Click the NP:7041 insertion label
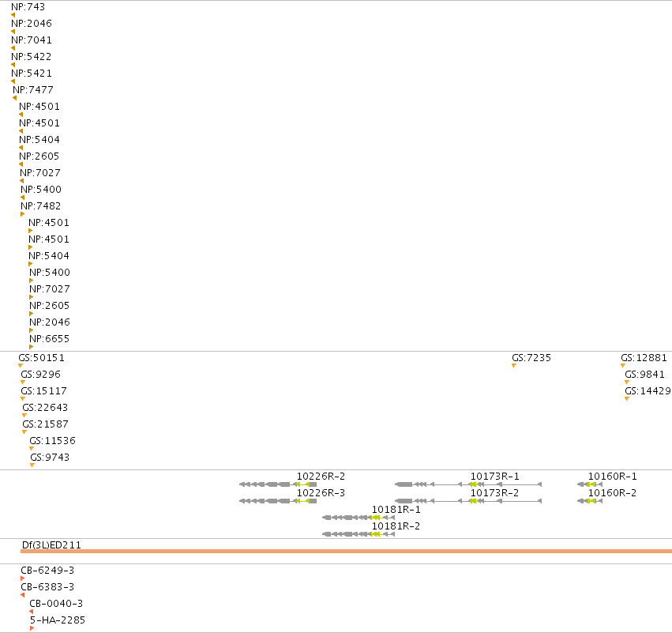The image size is (672, 633). [x=32, y=40]
